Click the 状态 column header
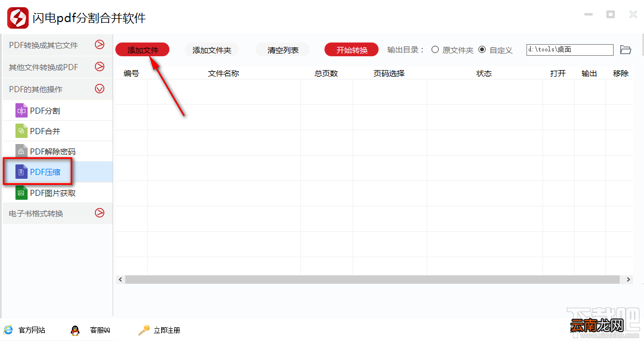 click(x=484, y=73)
